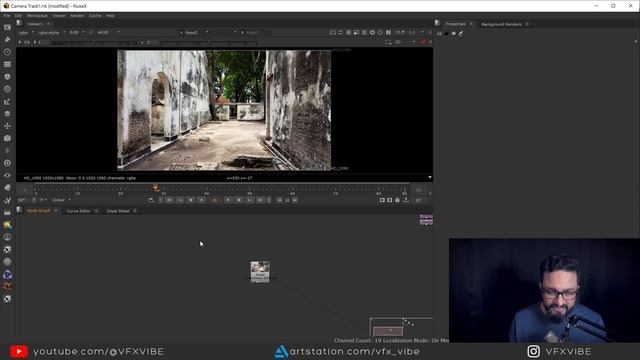Select the Read node thumbnail in Node Graph
Viewport: 640px width, 360px height.
coord(260,271)
